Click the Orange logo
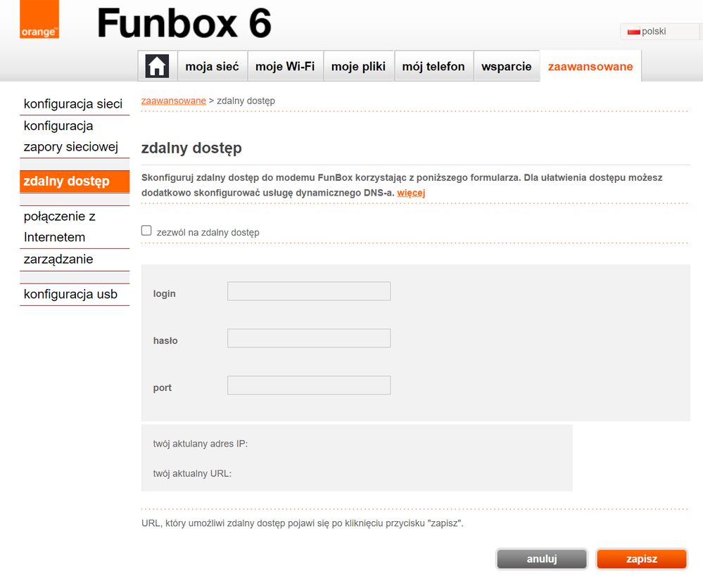This screenshot has height=588, width=703. point(39,20)
